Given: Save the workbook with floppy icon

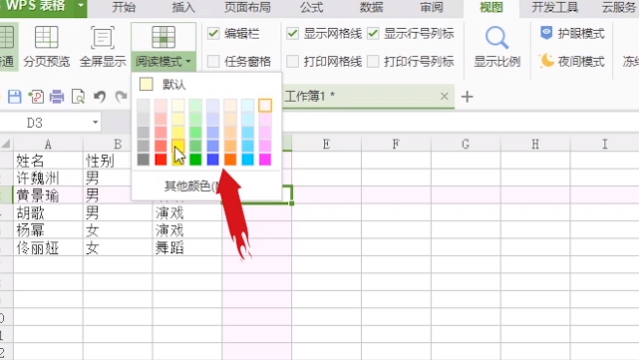Looking at the screenshot, I should 15,97.
